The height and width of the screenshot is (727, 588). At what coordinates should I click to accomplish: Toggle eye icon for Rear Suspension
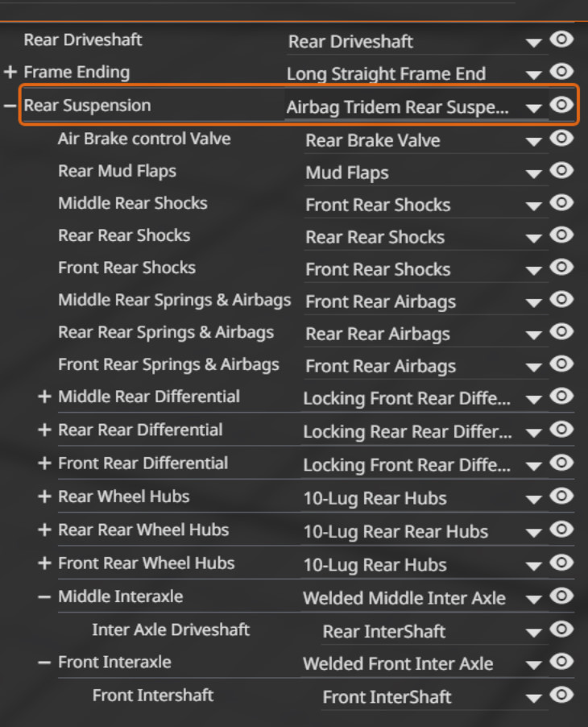point(561,106)
